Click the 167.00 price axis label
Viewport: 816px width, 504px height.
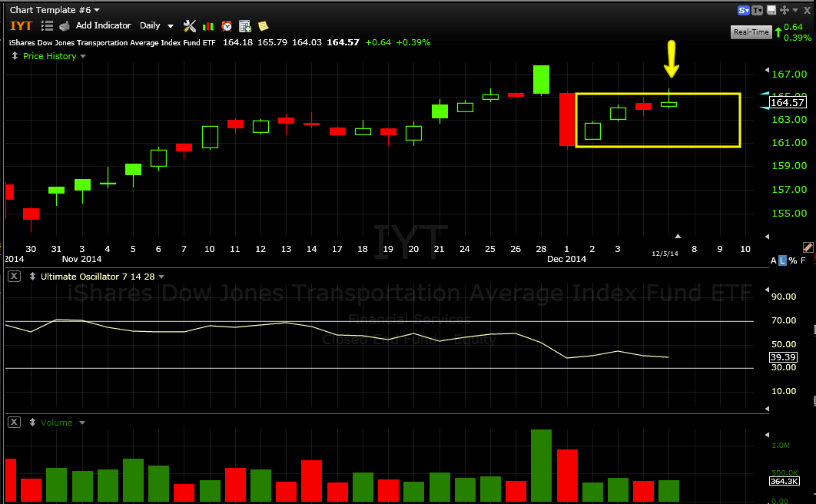789,75
